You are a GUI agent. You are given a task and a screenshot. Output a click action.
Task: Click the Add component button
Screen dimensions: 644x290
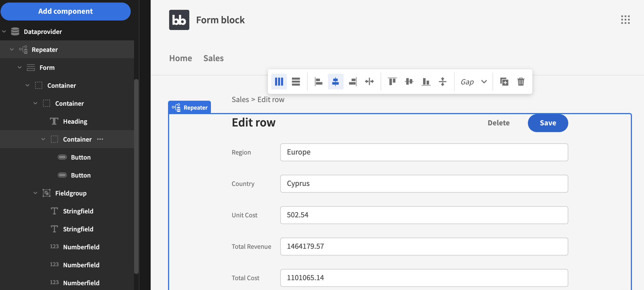[x=65, y=11]
